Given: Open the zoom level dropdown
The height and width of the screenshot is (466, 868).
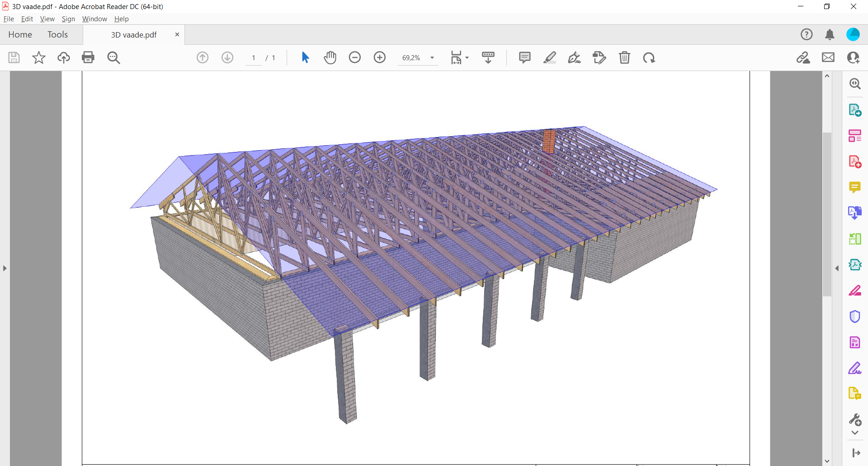Looking at the screenshot, I should [x=432, y=58].
